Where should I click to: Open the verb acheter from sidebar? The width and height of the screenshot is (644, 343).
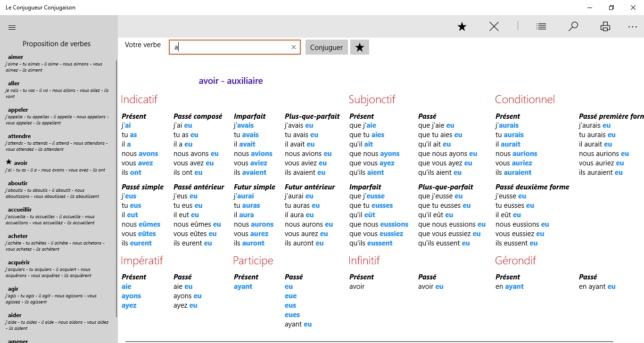tap(18, 236)
